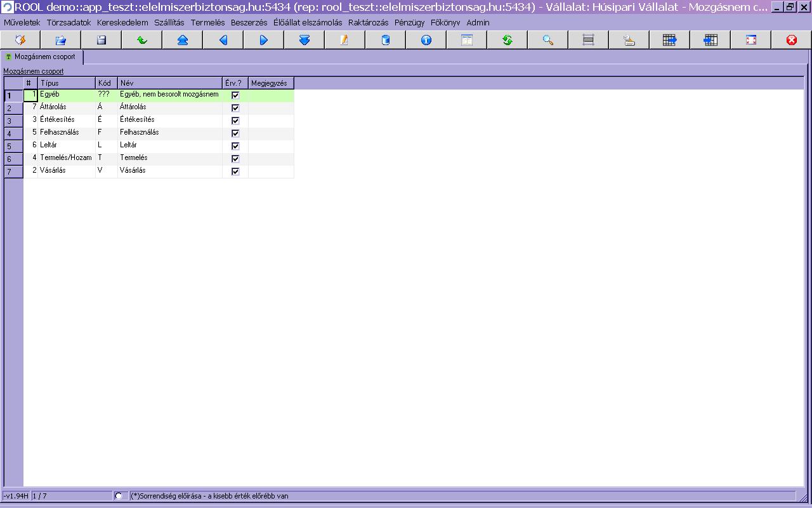
Task: Open the Raktározás menu
Action: [369, 22]
